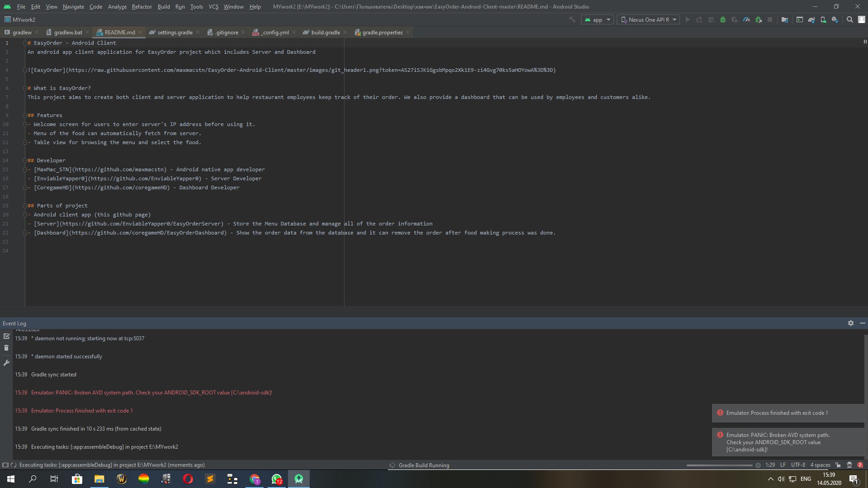The width and height of the screenshot is (868, 488).
Task: Click the ENG language indicator in tray
Action: point(806,479)
